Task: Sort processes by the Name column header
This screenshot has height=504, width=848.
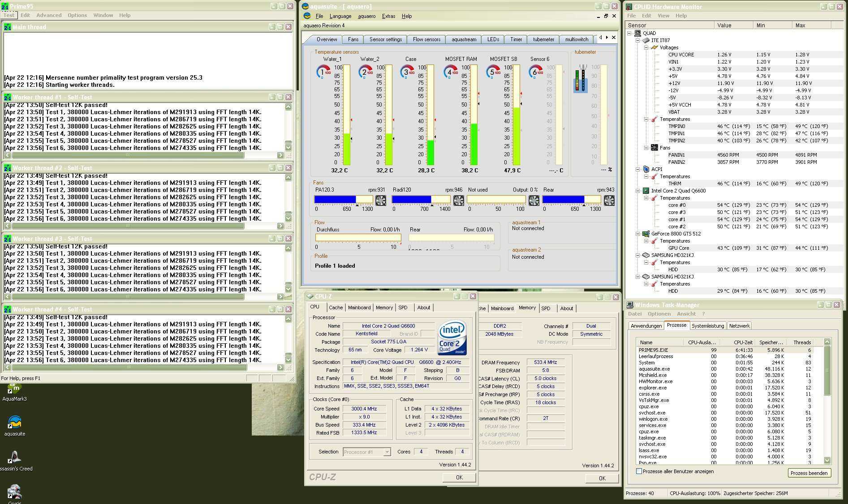Action: point(661,342)
